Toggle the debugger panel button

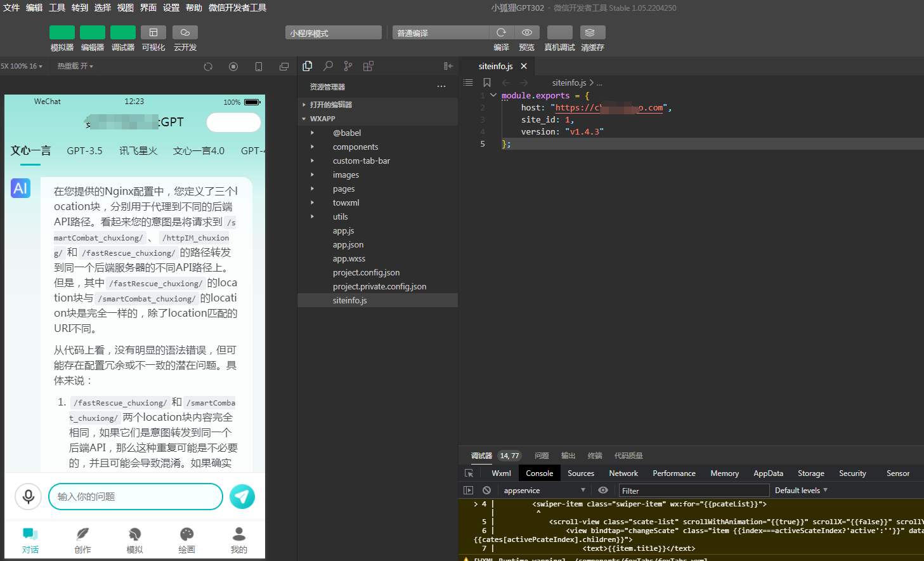123,32
